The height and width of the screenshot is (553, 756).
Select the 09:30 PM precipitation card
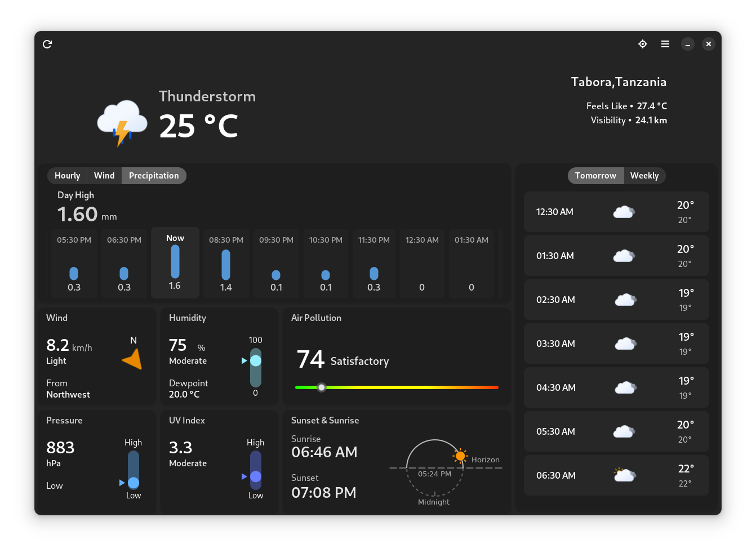tap(276, 263)
